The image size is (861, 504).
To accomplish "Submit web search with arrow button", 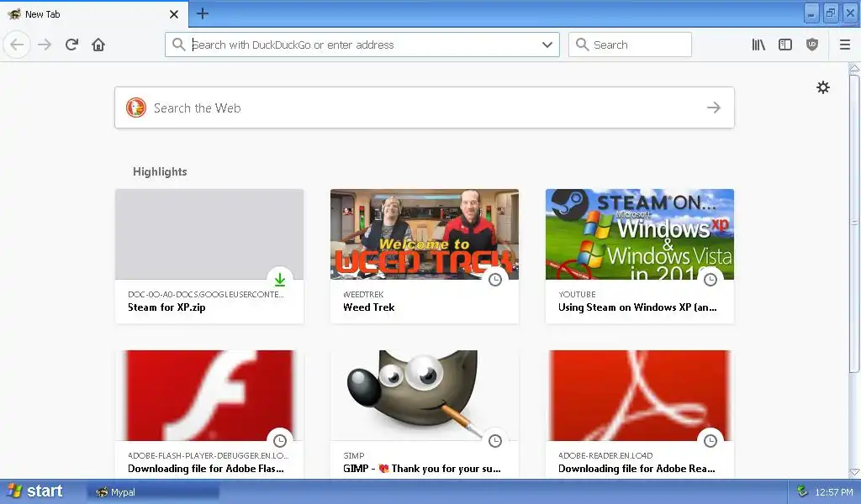I will [x=713, y=108].
